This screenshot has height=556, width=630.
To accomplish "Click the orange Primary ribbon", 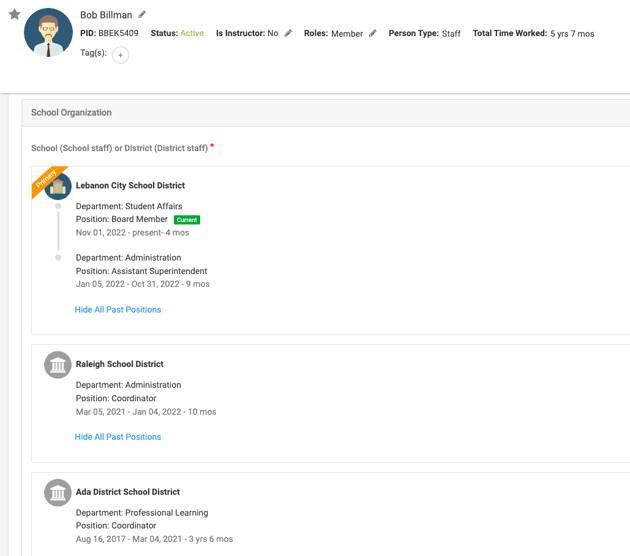I will pos(47,180).
